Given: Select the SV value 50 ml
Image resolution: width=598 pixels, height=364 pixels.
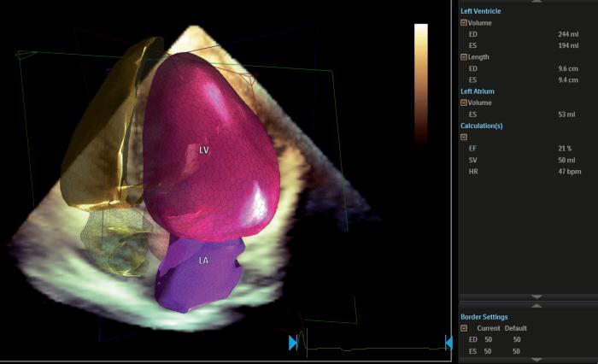Looking at the screenshot, I should pyautogui.click(x=566, y=160).
